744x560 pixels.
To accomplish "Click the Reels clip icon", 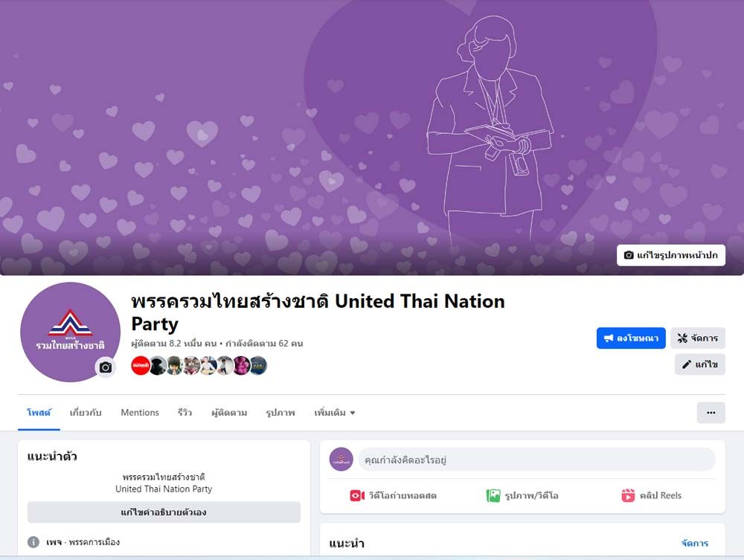I will tap(628, 495).
